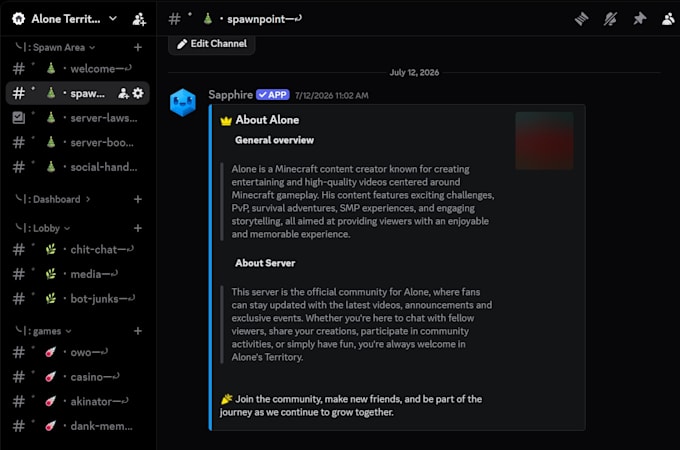Click the server-laws rules checkbox icon

click(19, 118)
